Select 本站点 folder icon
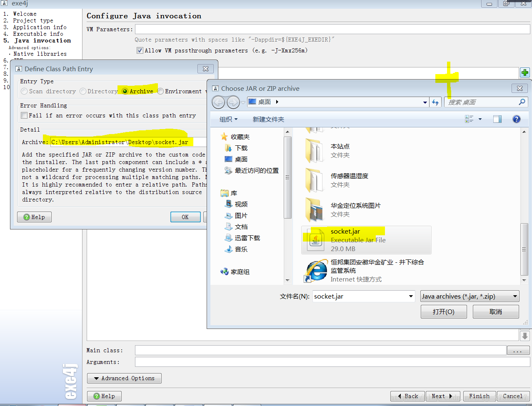 coord(315,151)
